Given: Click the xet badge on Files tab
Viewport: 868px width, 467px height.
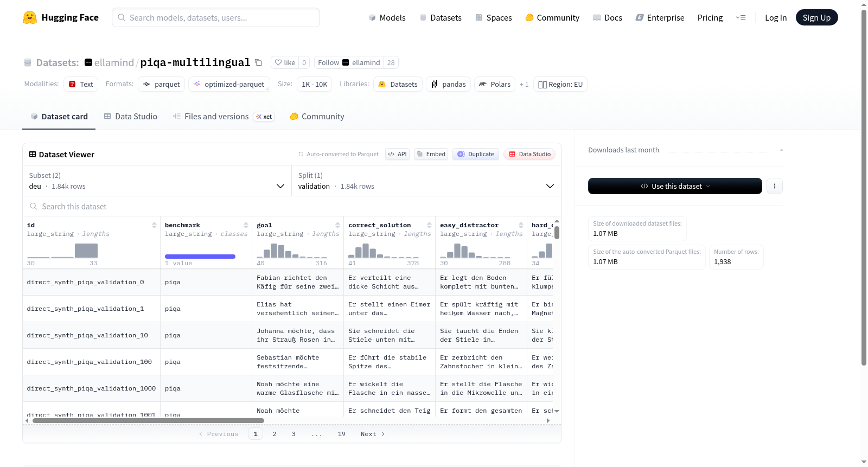Looking at the screenshot, I should (264, 117).
